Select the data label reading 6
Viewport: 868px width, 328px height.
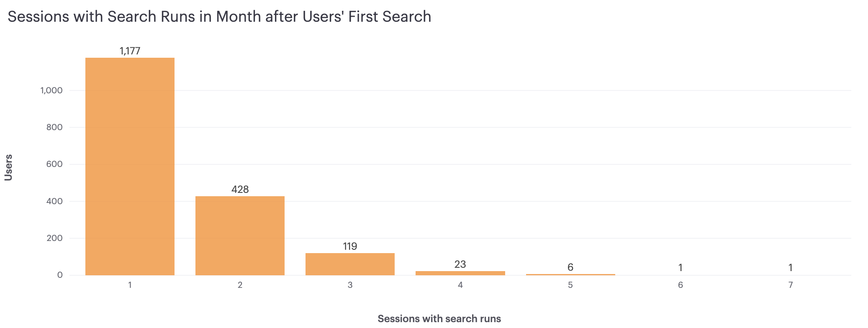coord(570,267)
